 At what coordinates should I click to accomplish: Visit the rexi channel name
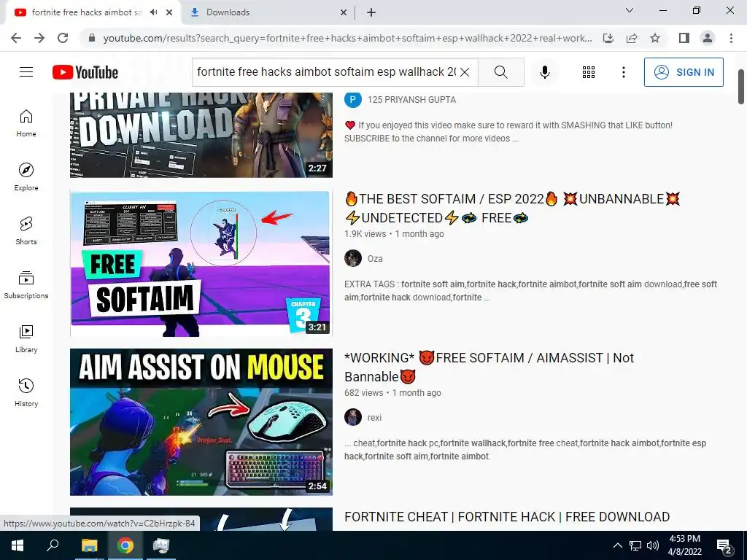click(x=374, y=418)
